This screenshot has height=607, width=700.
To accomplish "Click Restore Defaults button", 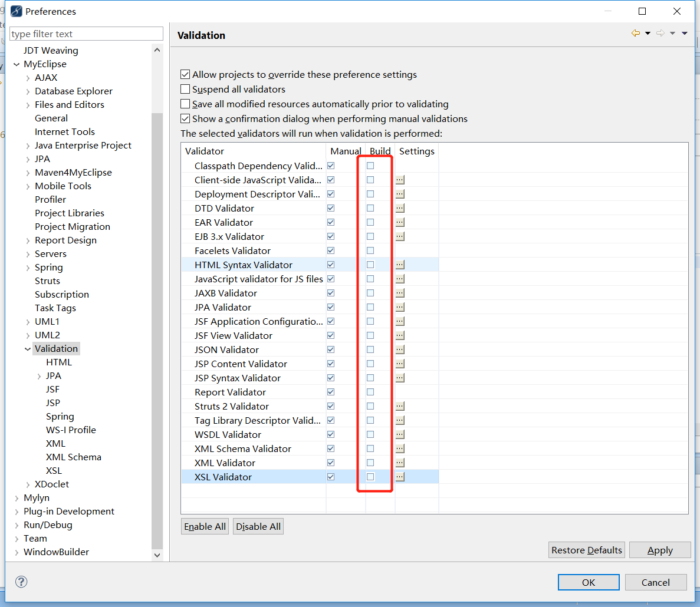I will coord(587,550).
